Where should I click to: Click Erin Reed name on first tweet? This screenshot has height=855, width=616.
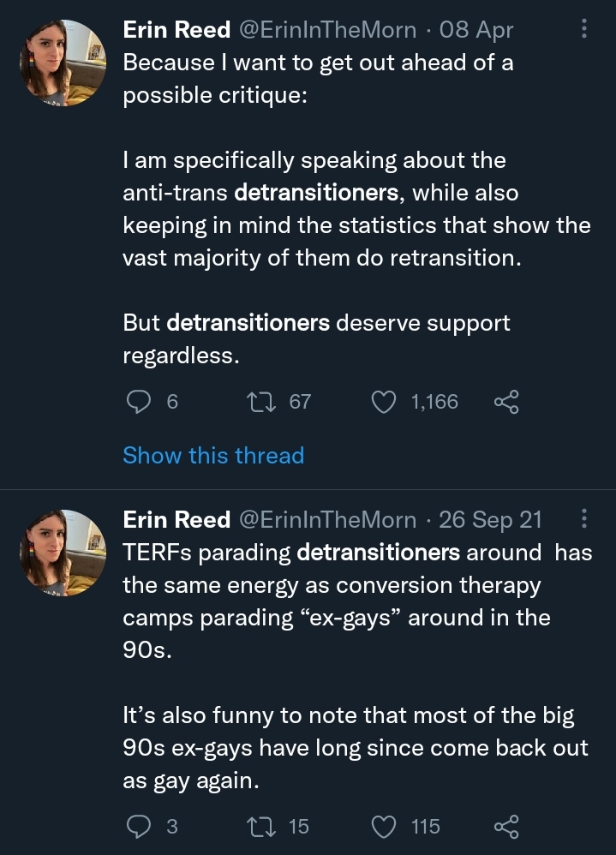point(176,30)
